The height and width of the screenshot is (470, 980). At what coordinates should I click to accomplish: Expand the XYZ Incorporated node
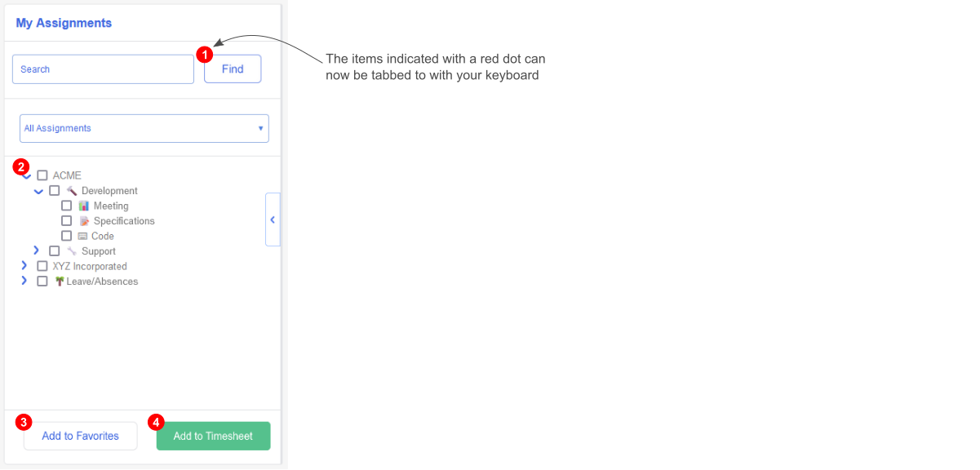click(24, 266)
